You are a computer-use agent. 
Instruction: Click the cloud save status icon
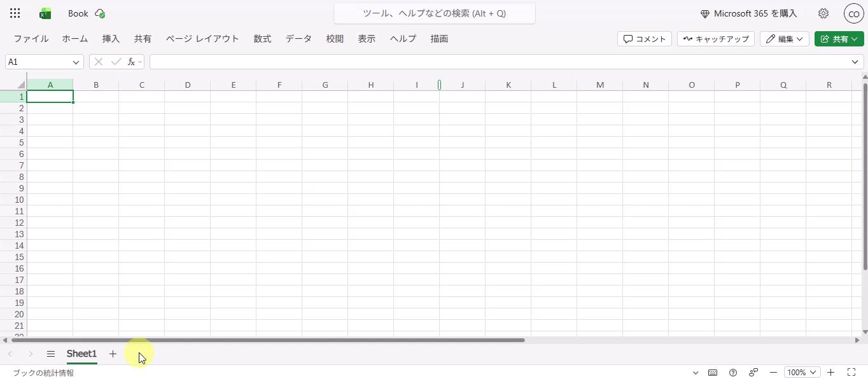[100, 13]
